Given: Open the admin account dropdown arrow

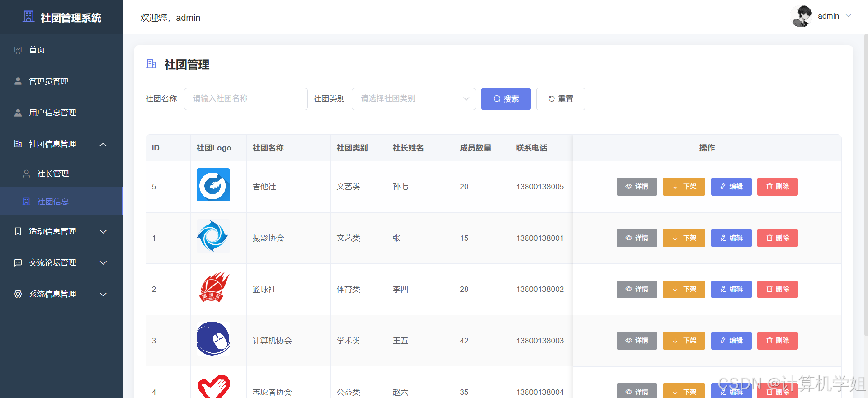Looking at the screenshot, I should [849, 16].
